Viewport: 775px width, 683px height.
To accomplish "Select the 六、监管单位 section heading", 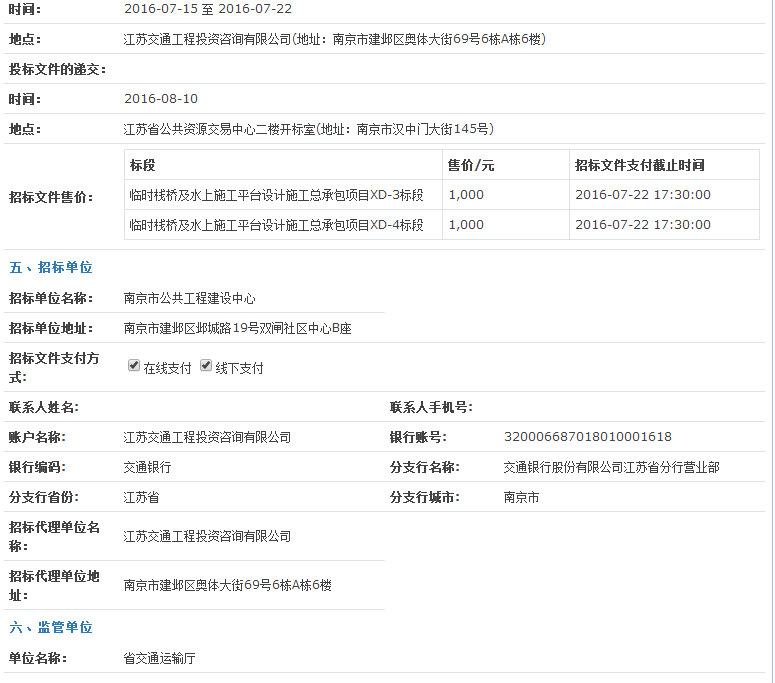I will click(51, 627).
